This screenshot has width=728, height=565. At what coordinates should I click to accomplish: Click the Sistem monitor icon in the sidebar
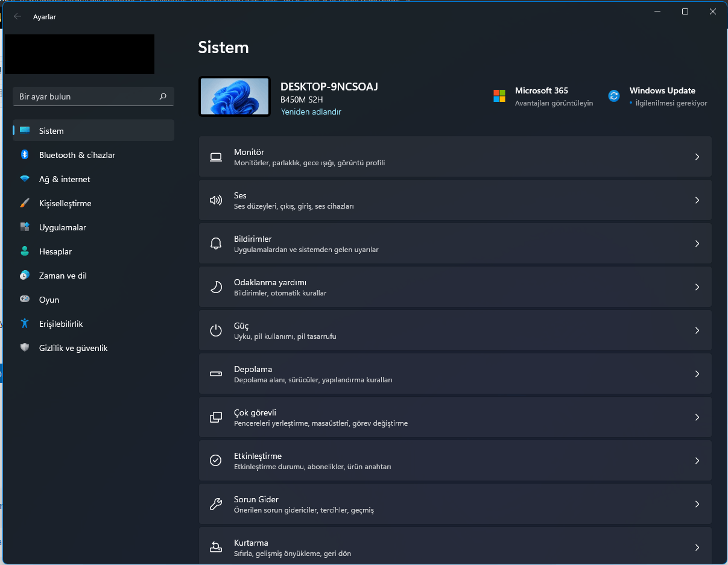click(x=25, y=130)
